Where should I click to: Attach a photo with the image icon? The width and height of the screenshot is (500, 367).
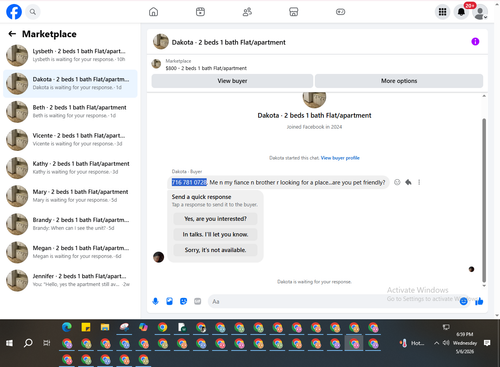click(x=169, y=302)
